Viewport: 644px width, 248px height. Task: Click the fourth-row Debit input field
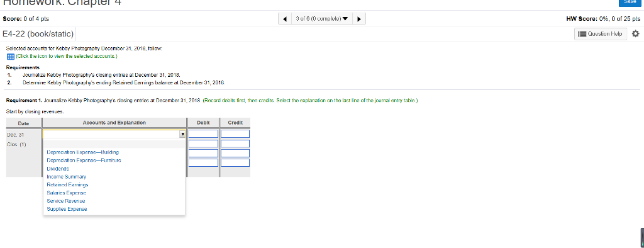203,162
